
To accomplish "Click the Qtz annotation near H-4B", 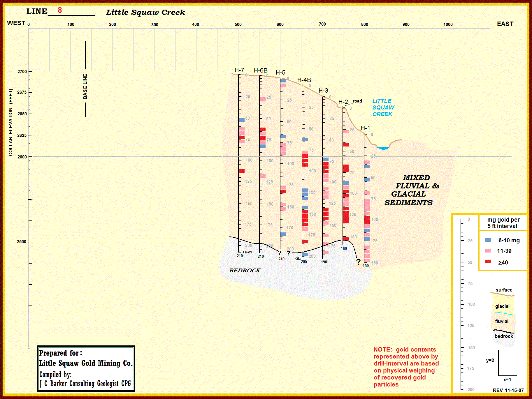I will [298, 259].
